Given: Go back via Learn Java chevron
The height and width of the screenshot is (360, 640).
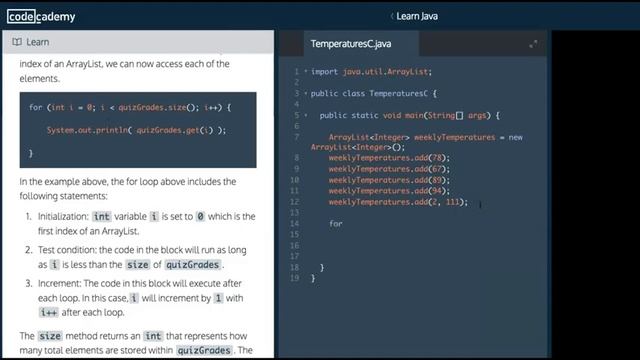Looking at the screenshot, I should (392, 16).
